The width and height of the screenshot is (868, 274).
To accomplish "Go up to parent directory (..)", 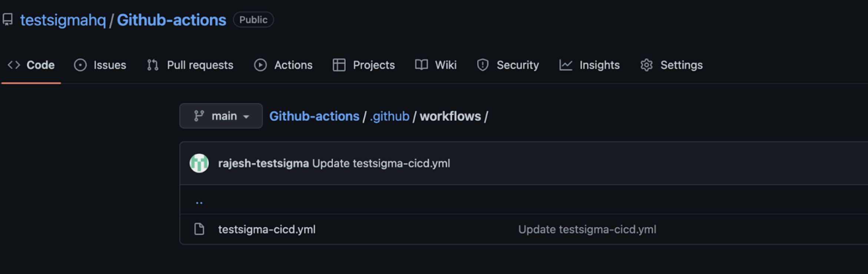I will click(x=199, y=202).
